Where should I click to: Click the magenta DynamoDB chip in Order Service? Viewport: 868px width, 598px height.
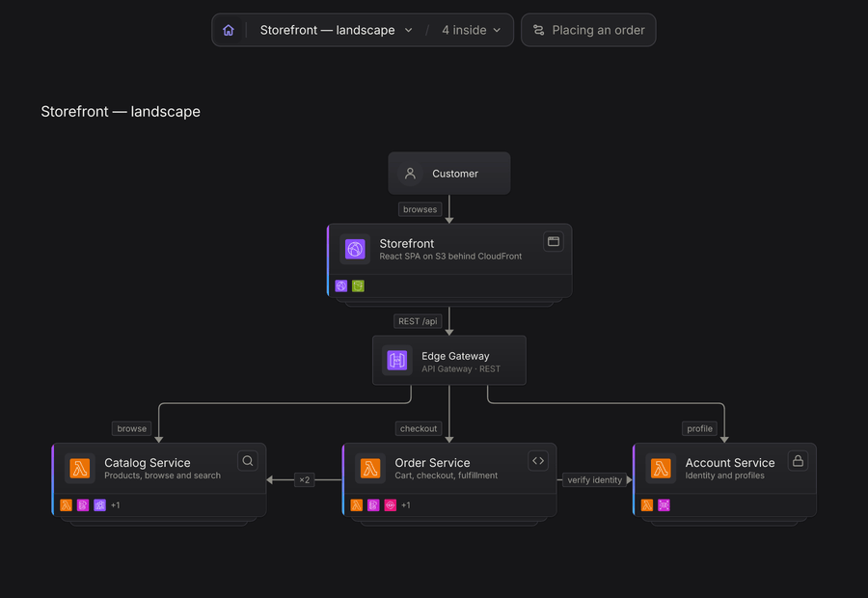[373, 505]
